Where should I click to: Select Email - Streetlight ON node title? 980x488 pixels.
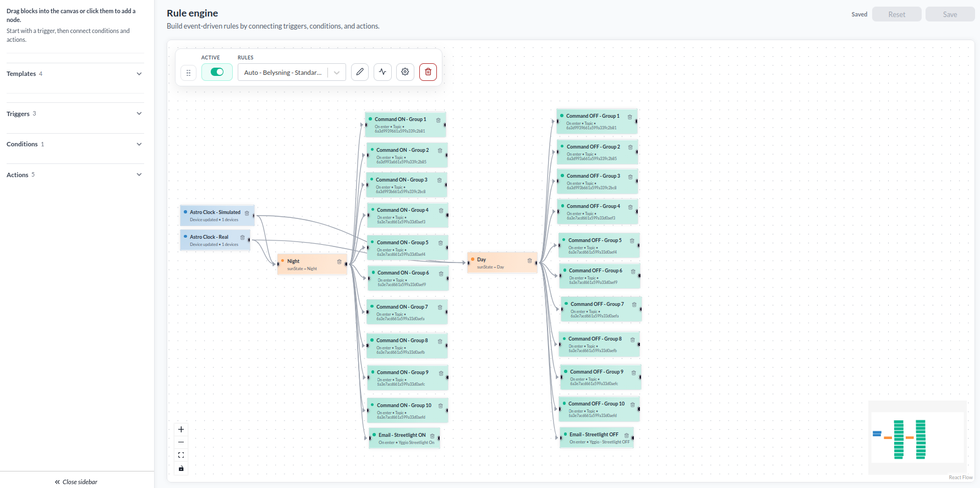pos(402,435)
